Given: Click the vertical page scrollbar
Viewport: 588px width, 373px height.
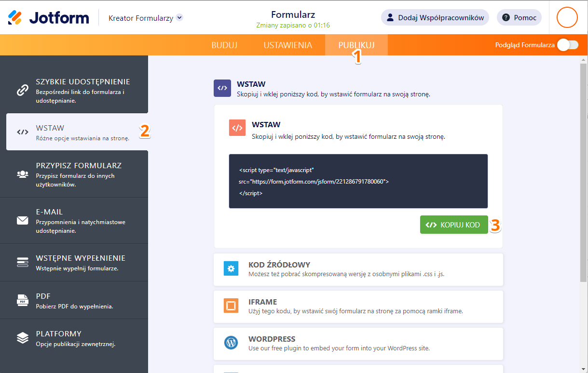Looking at the screenshot, I should (583, 173).
